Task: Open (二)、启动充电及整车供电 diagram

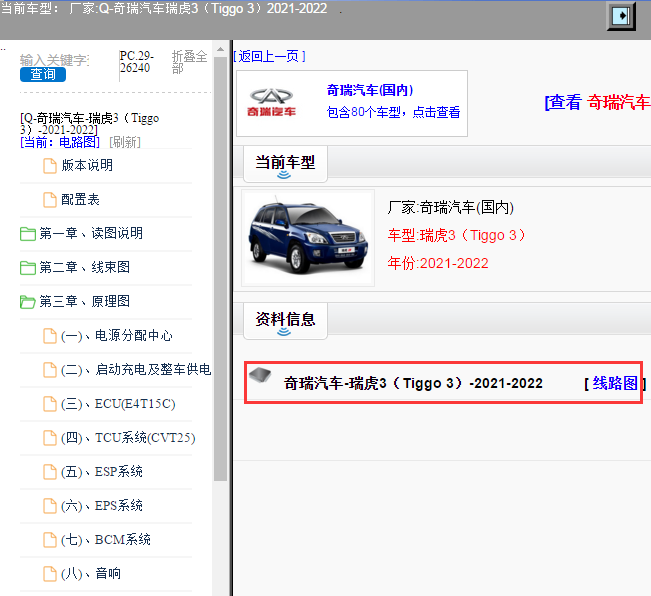Action: point(136,369)
